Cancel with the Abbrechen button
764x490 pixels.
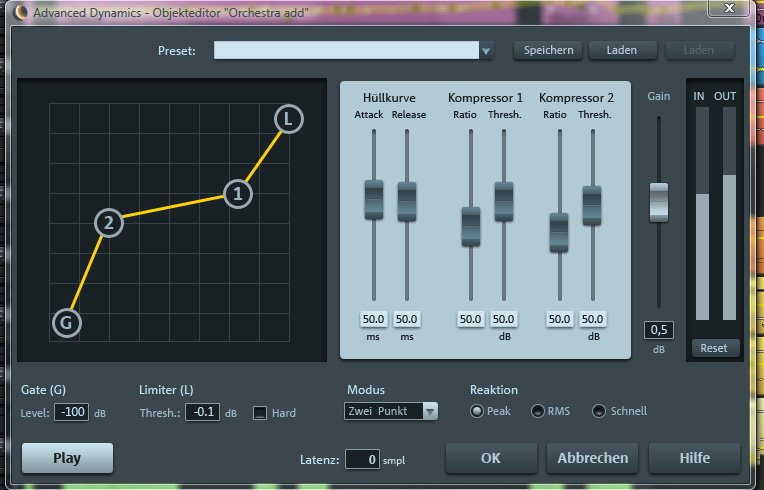[593, 458]
